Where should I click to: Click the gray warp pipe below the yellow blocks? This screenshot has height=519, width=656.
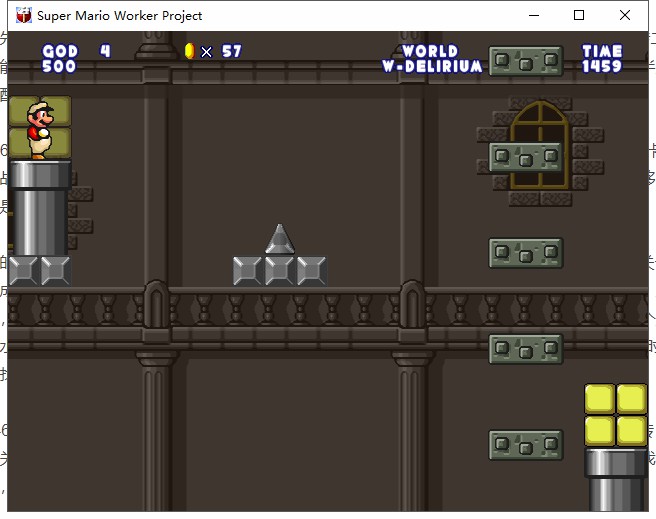616,480
